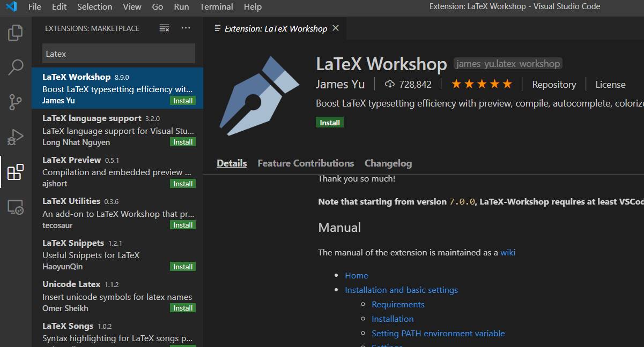Open the Help menu
Image resolution: width=644 pixels, height=347 pixels.
[x=253, y=7]
